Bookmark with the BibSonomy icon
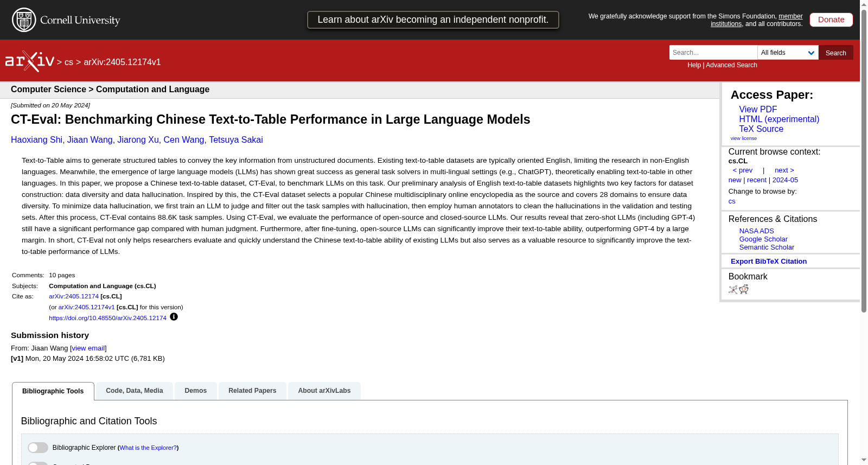 (733, 290)
